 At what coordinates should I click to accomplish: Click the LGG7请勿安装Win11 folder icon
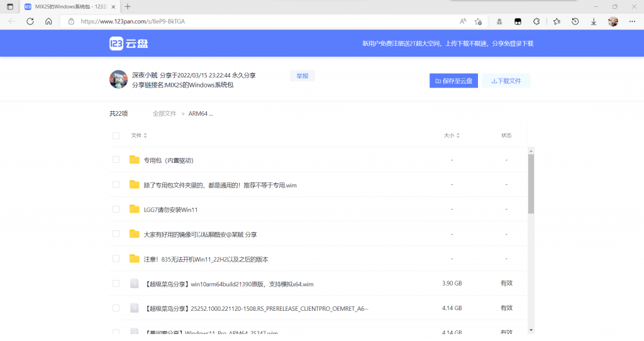tap(134, 209)
